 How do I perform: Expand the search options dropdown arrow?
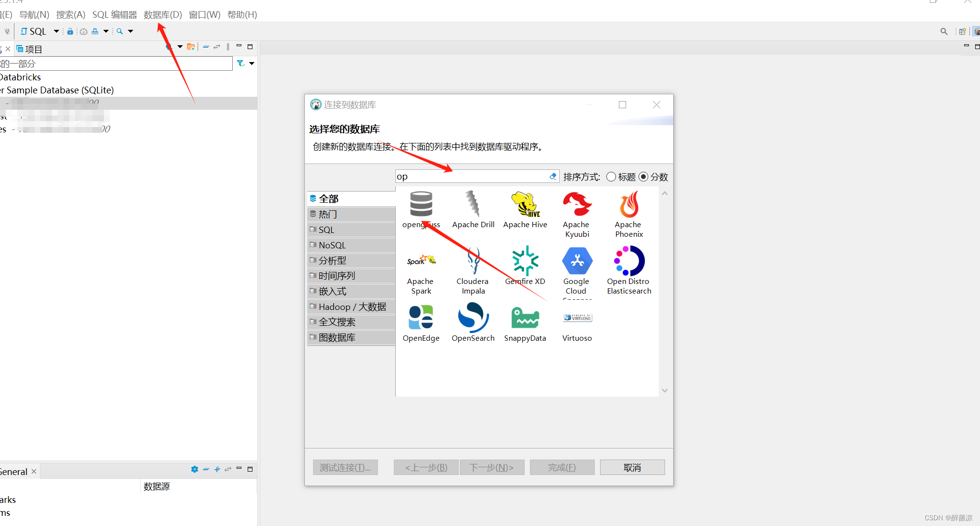[x=130, y=31]
